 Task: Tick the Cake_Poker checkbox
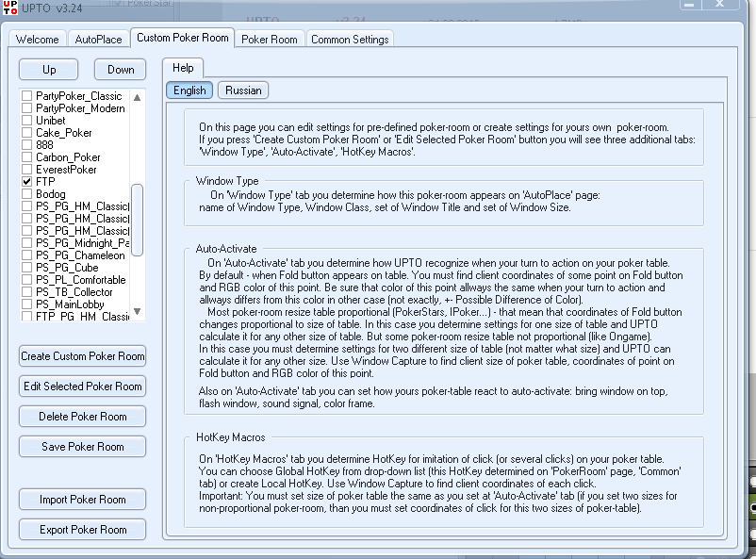(27, 133)
